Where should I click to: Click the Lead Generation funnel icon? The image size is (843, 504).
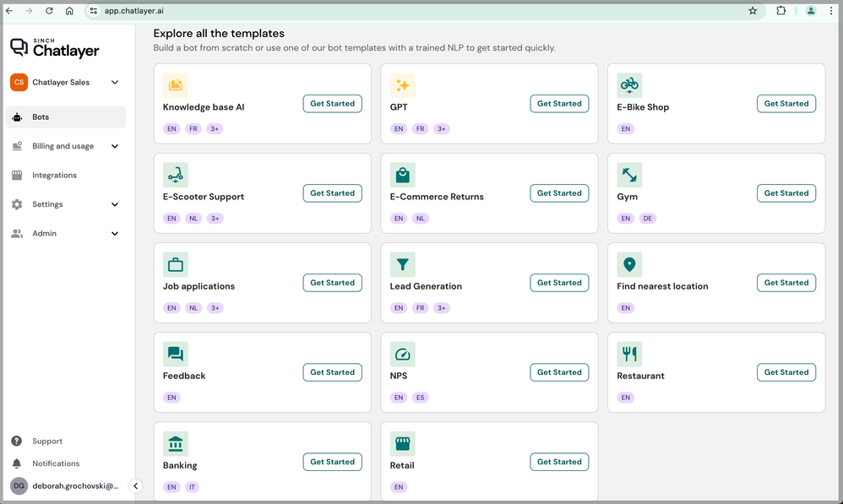tap(402, 264)
